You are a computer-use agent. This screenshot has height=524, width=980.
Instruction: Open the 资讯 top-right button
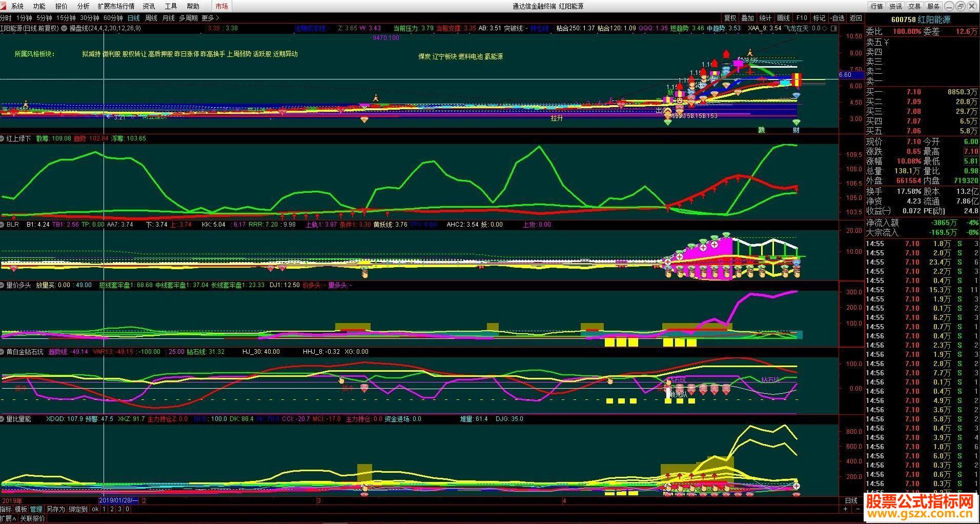895,6
